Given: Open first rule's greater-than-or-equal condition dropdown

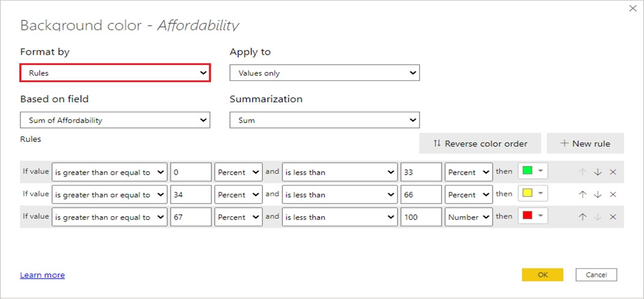Looking at the screenshot, I should tap(110, 172).
